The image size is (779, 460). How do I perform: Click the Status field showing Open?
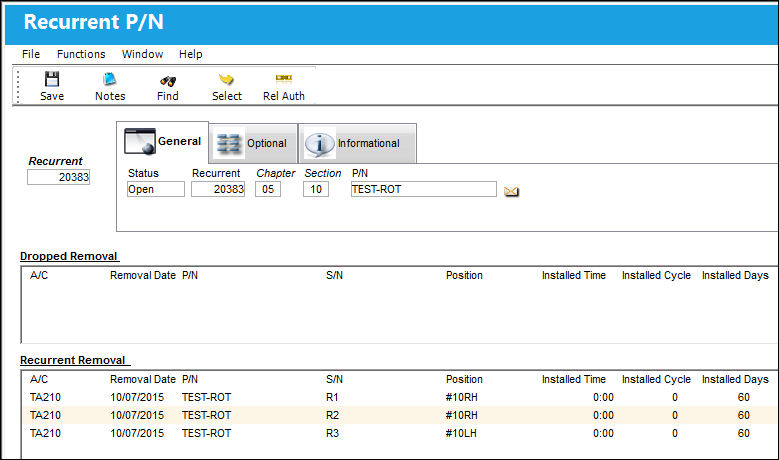(x=156, y=189)
